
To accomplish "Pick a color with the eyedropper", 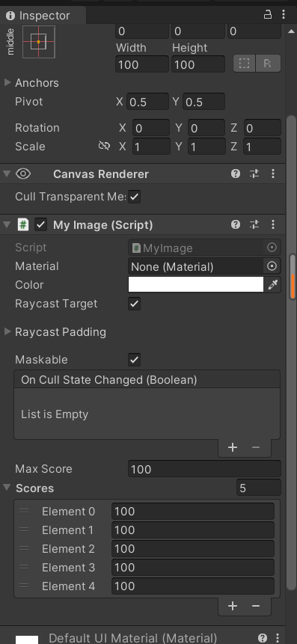I will click(273, 285).
